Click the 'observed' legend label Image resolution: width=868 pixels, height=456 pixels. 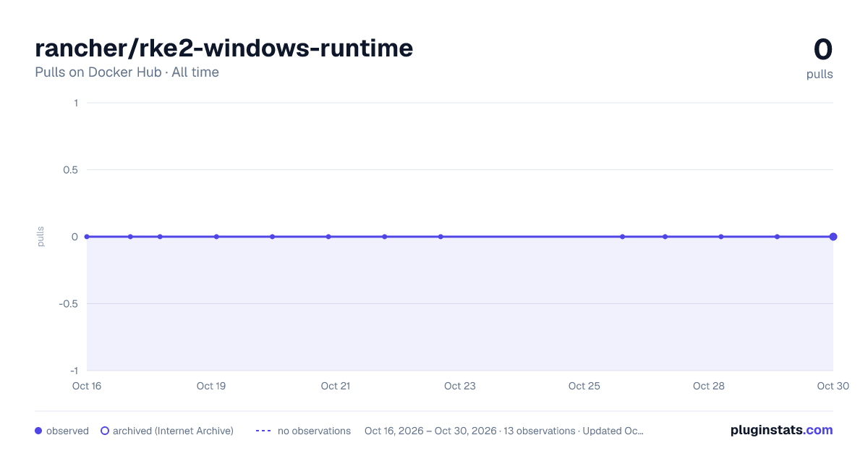click(67, 431)
